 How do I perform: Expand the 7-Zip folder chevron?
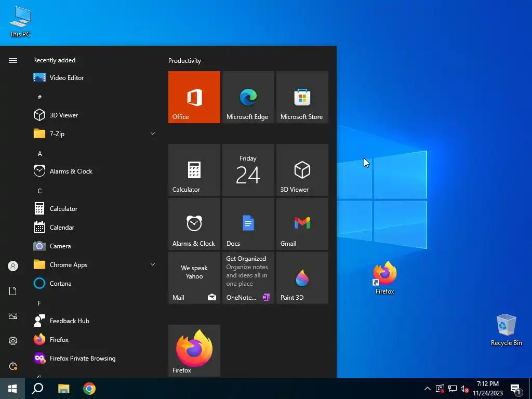(153, 134)
